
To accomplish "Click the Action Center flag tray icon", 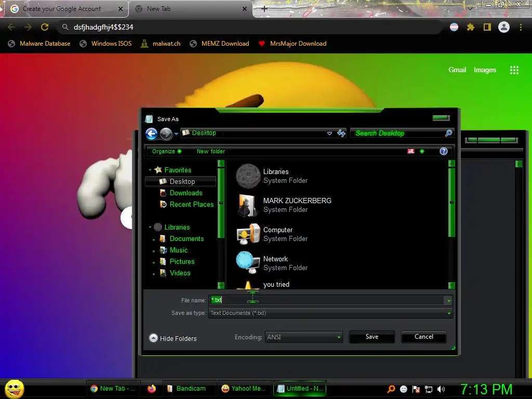I will 416,389.
